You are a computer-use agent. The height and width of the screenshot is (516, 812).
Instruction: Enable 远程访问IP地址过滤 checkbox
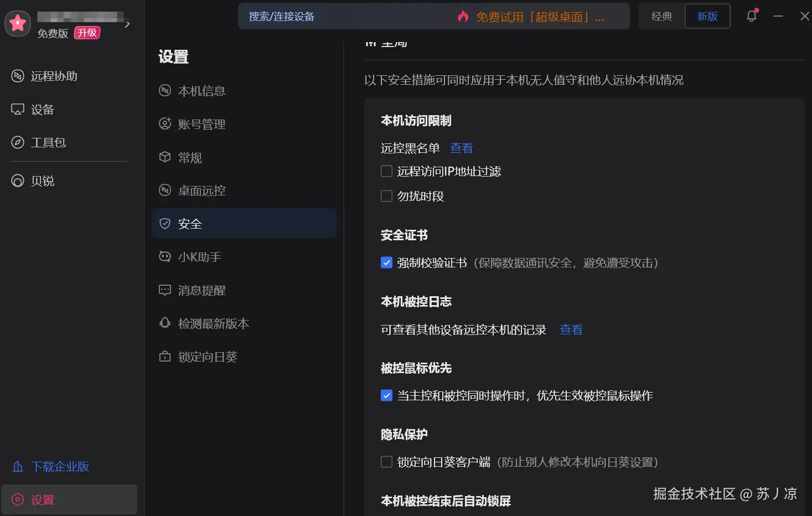coord(387,171)
